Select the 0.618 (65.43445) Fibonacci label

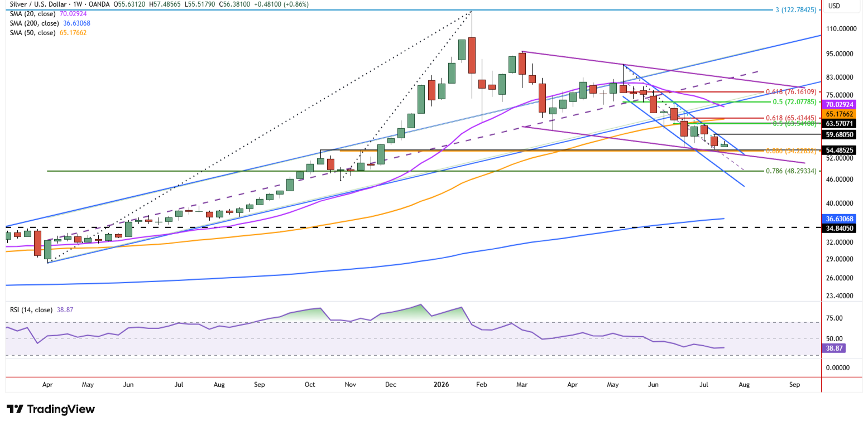[x=791, y=118]
